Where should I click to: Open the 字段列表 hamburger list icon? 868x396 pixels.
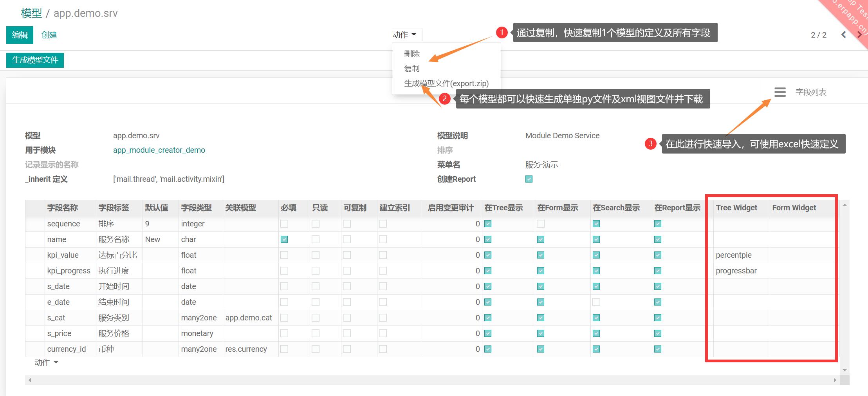click(x=780, y=92)
